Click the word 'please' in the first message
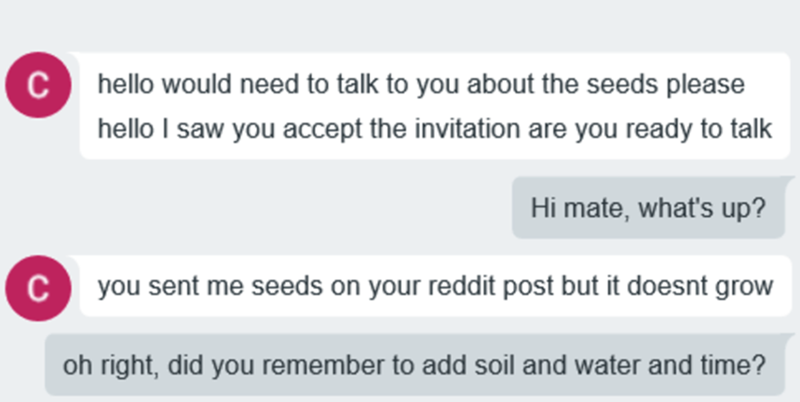Viewport: 800px width, 402px height. (x=713, y=83)
